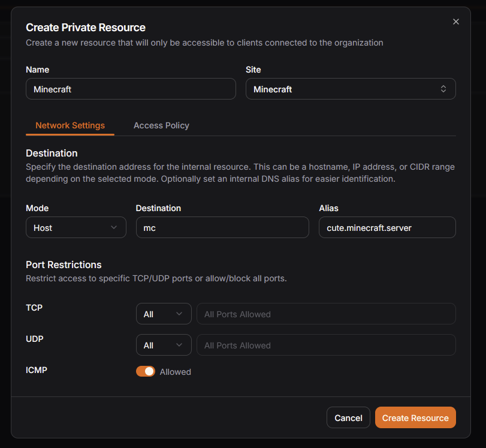Click the Alias field with cute.minecraft.server
The width and height of the screenshot is (486, 448).
pos(387,228)
